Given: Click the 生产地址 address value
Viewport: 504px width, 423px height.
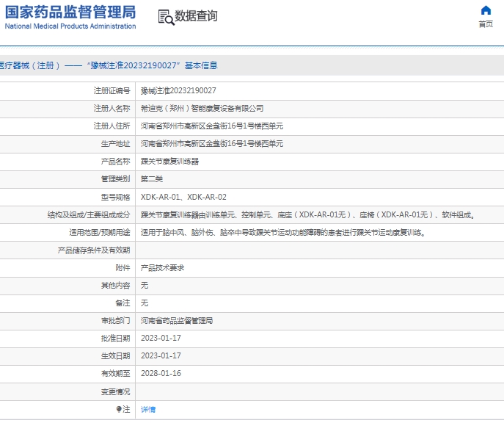Looking at the screenshot, I should [x=212, y=144].
